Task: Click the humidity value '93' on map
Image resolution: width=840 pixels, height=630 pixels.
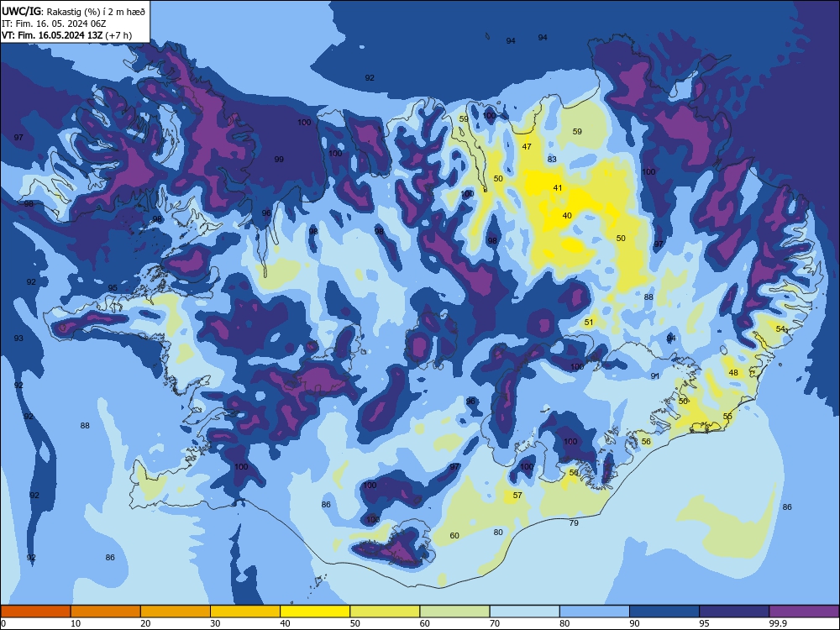Action: [18, 338]
